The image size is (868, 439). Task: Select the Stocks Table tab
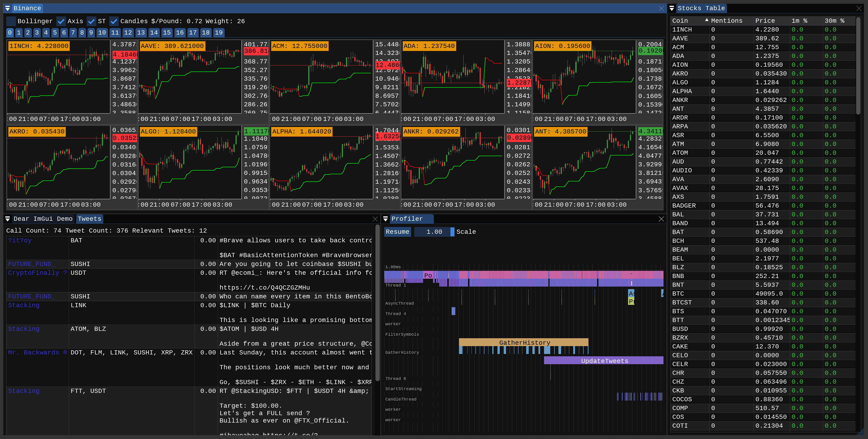point(701,8)
